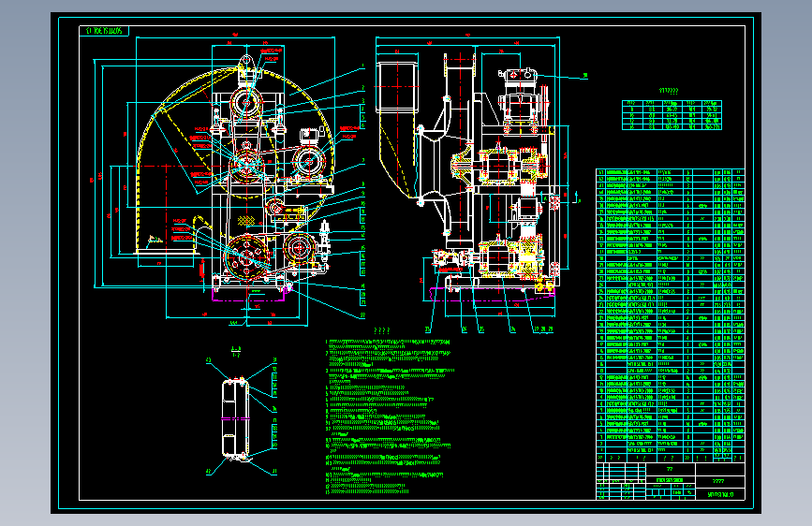Click the heading above the small parameter table
The image size is (812, 526).
[669, 91]
